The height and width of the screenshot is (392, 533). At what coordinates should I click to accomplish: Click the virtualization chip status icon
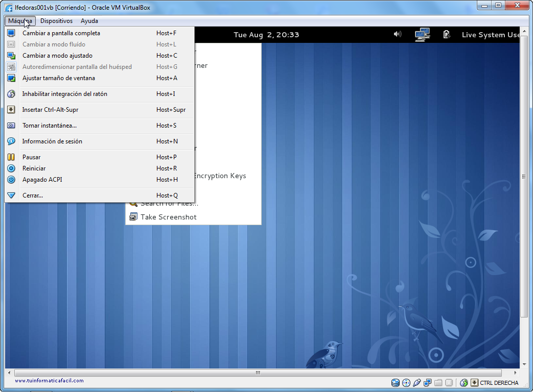click(449, 383)
